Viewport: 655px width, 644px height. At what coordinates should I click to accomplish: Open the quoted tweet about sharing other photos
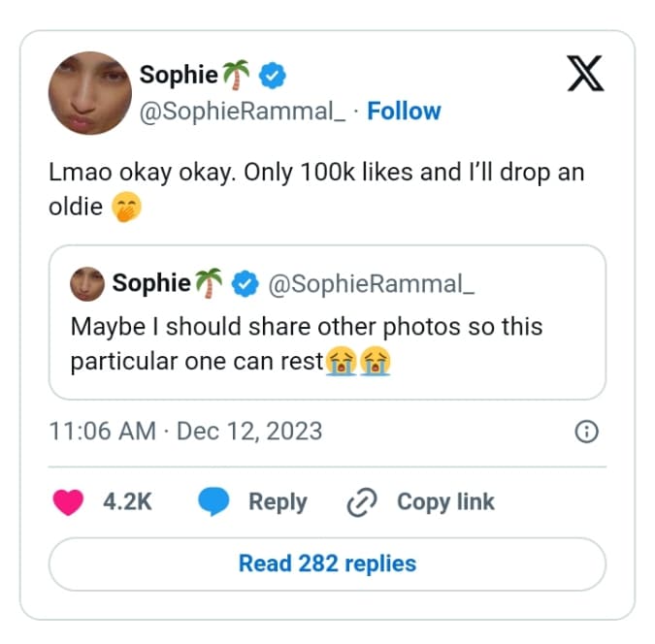(327, 343)
